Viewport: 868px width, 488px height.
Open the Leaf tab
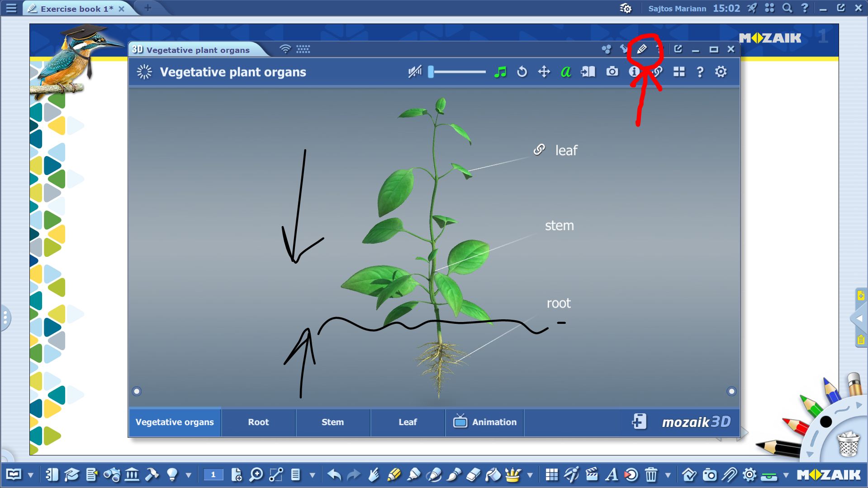click(x=408, y=422)
